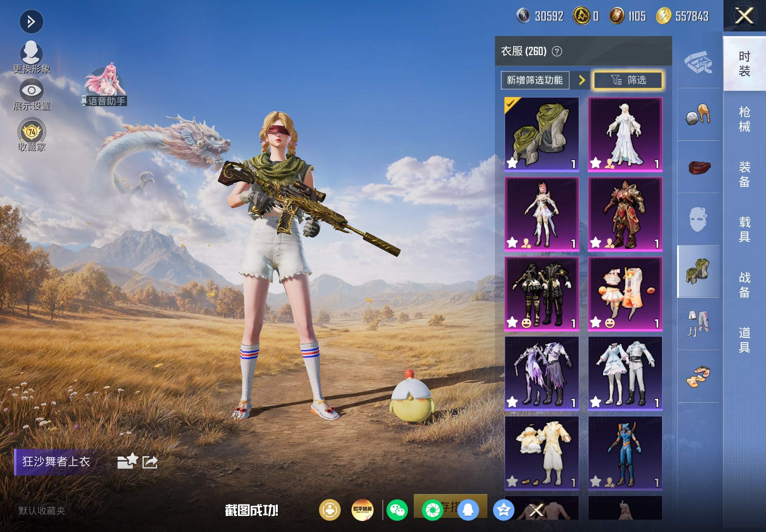
Task: Select the white flowing gown outfit
Action: coord(625,134)
